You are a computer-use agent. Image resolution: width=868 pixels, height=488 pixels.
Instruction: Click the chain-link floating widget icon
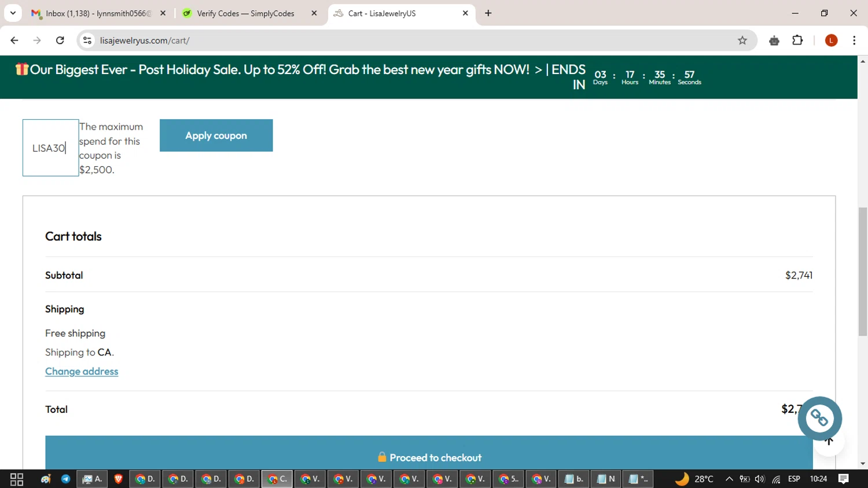819,418
